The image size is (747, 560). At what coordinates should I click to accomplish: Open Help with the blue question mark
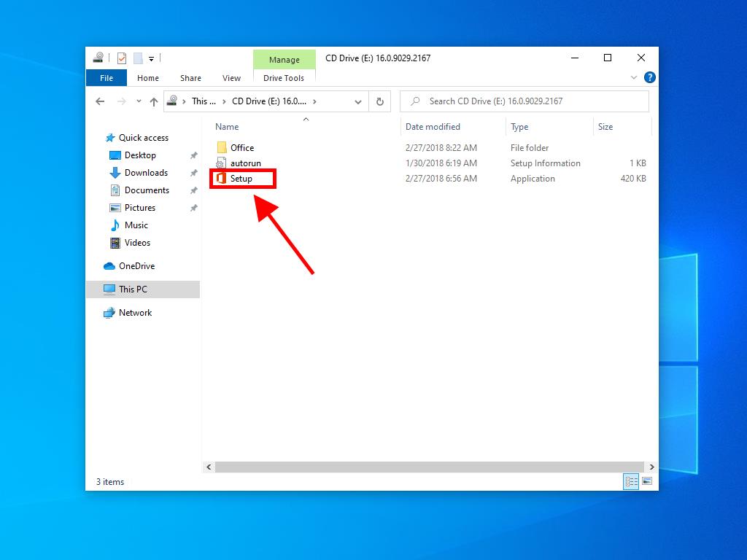point(649,77)
